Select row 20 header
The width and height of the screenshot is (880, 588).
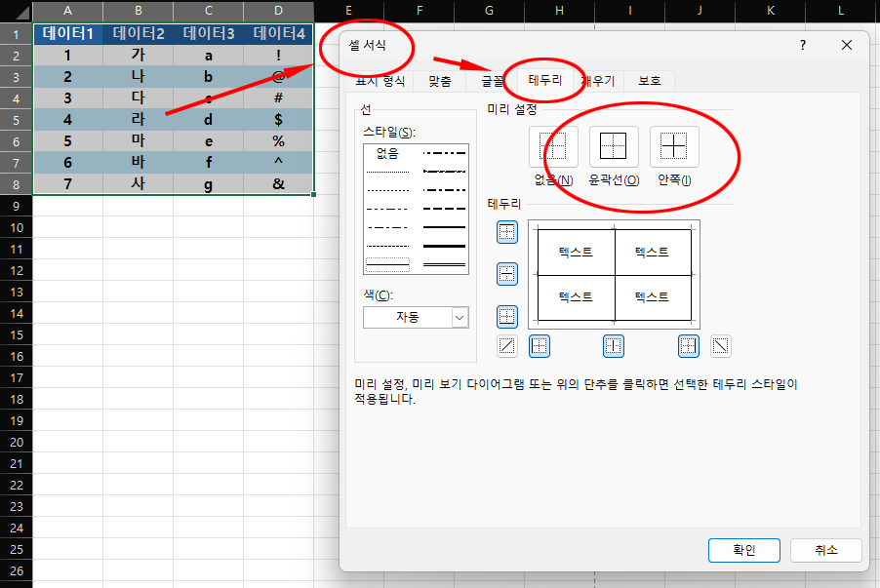(x=17, y=442)
